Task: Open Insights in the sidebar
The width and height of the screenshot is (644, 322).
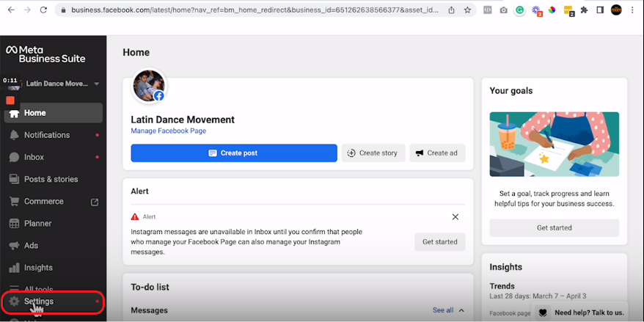Action: [x=54, y=268]
